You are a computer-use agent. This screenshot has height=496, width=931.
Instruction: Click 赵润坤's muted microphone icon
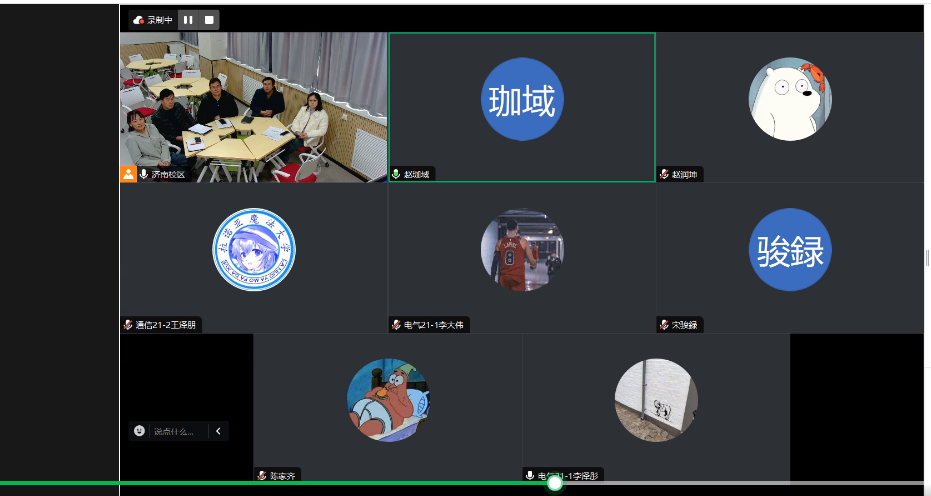coord(664,175)
